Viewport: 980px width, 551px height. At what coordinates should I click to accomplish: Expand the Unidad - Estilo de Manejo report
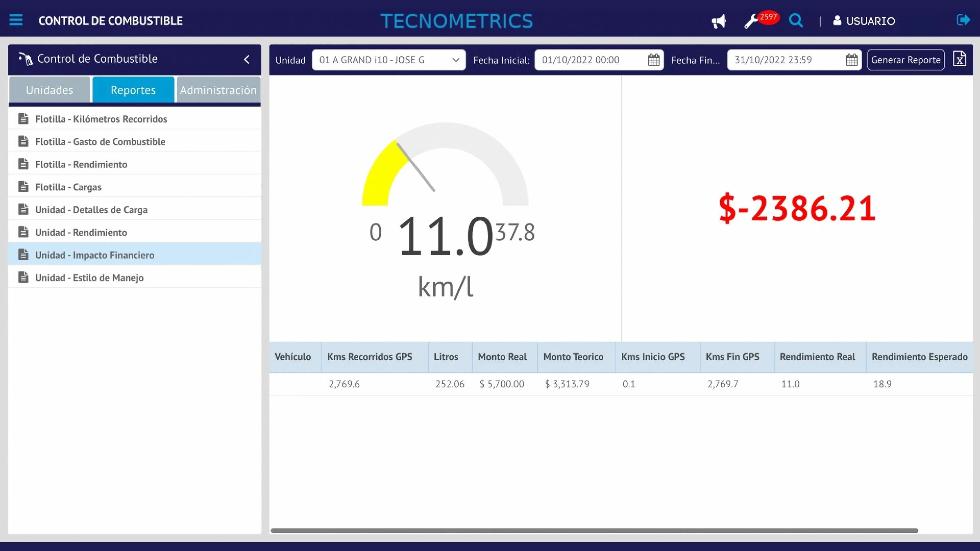click(89, 278)
